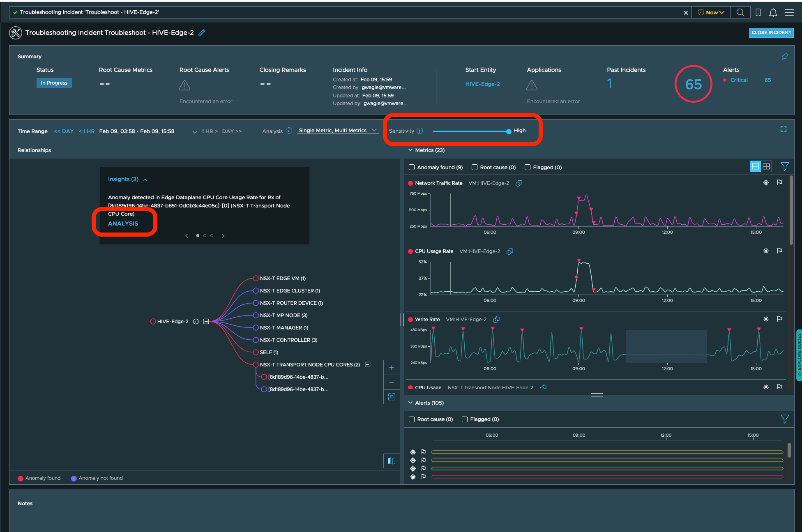Select the second insight pagination dot
This screenshot has height=532, width=802.
pyautogui.click(x=205, y=236)
